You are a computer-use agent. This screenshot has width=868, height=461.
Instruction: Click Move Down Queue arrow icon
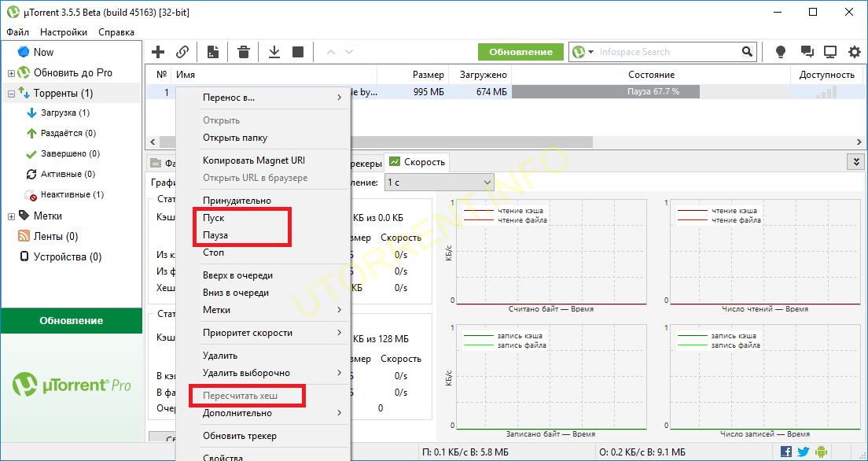tap(349, 52)
